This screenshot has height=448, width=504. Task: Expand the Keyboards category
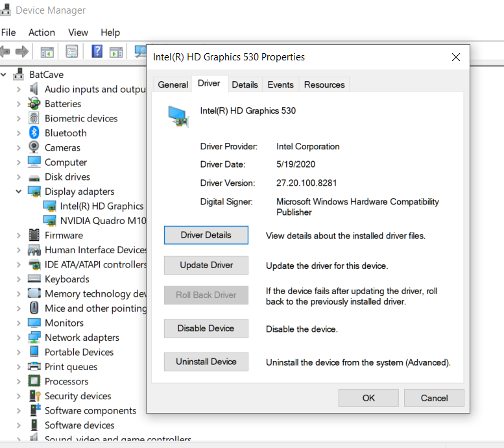[19, 279]
